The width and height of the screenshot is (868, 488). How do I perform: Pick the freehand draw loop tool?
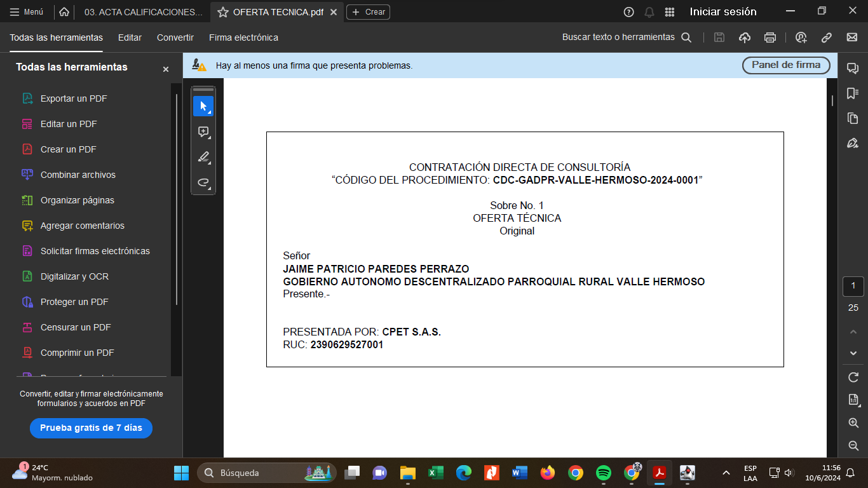[203, 183]
